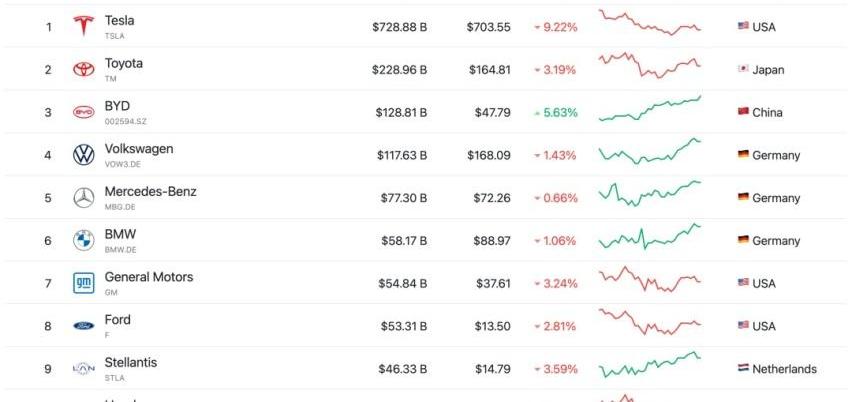The height and width of the screenshot is (402, 852).
Task: Click the General Motors gm logo
Action: point(84,283)
